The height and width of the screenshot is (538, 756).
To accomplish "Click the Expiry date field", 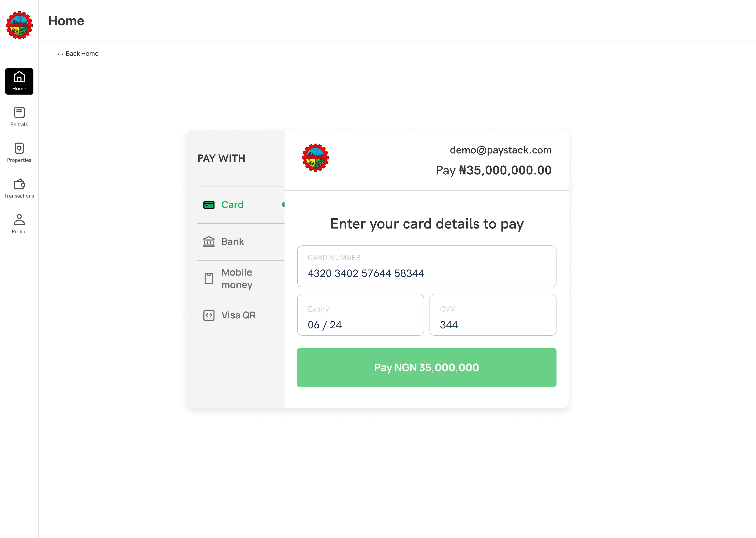I will (x=360, y=315).
